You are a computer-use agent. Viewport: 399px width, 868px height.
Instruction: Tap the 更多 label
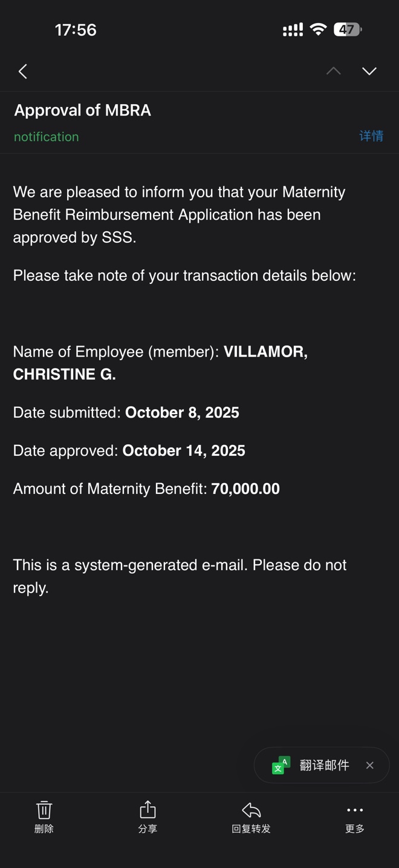pos(355,829)
